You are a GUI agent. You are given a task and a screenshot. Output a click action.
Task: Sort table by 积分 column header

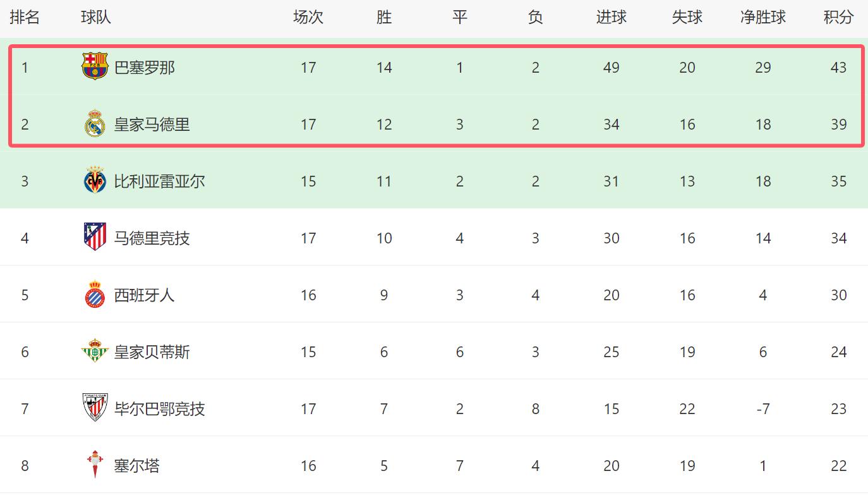click(838, 17)
